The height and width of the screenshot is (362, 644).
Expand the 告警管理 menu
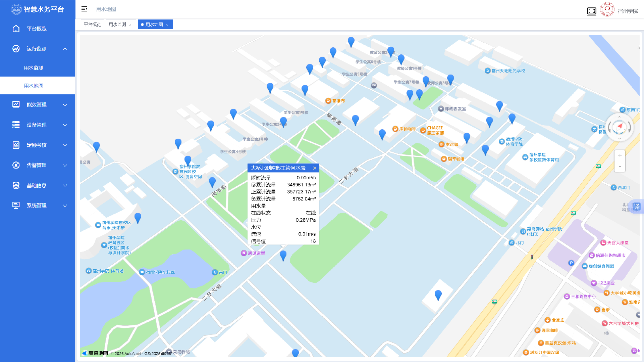pos(65,165)
